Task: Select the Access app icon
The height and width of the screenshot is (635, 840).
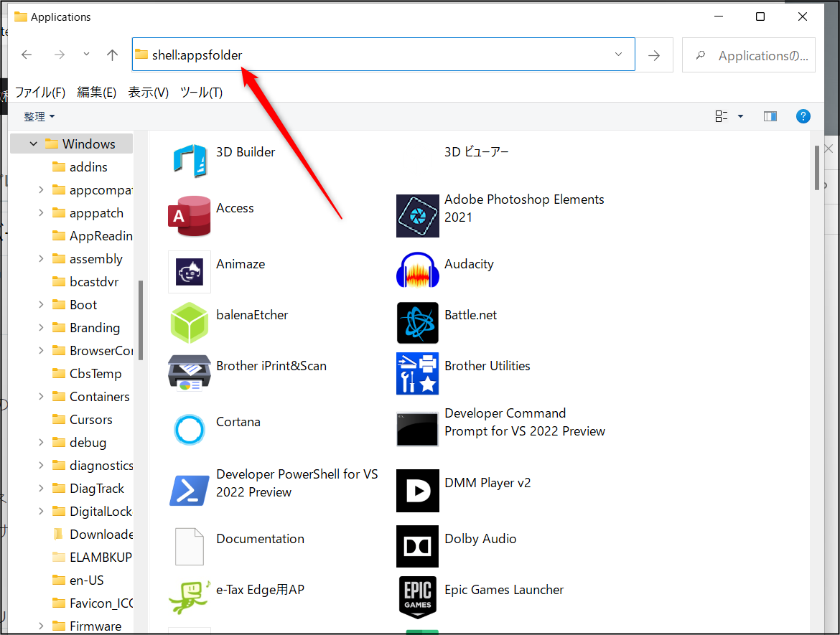Action: (190, 216)
